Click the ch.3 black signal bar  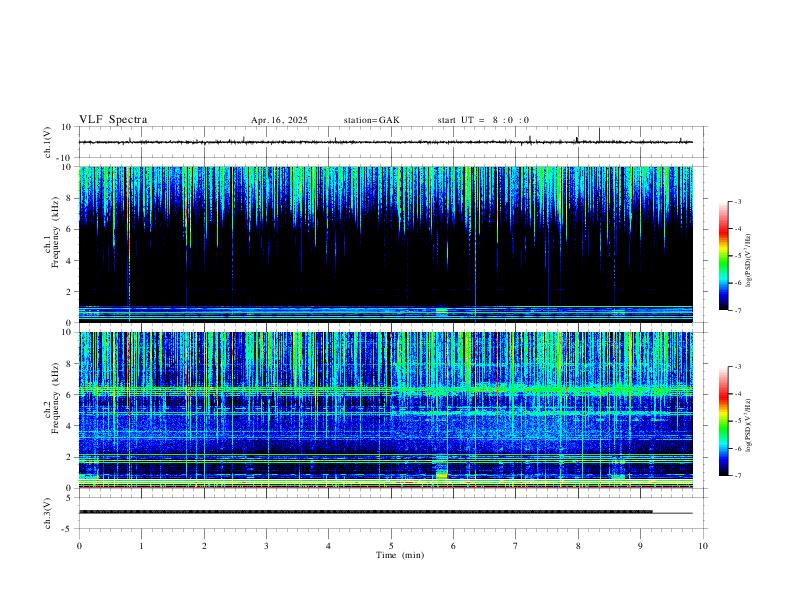(366, 512)
